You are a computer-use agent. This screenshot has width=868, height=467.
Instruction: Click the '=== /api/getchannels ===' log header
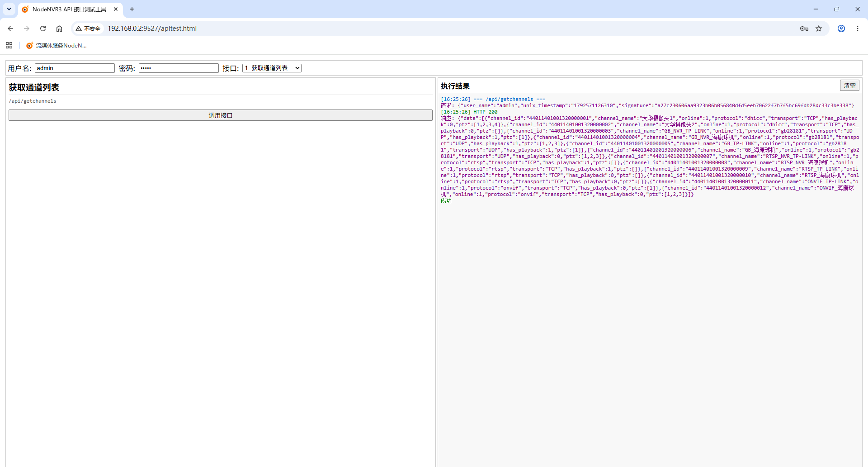point(509,99)
